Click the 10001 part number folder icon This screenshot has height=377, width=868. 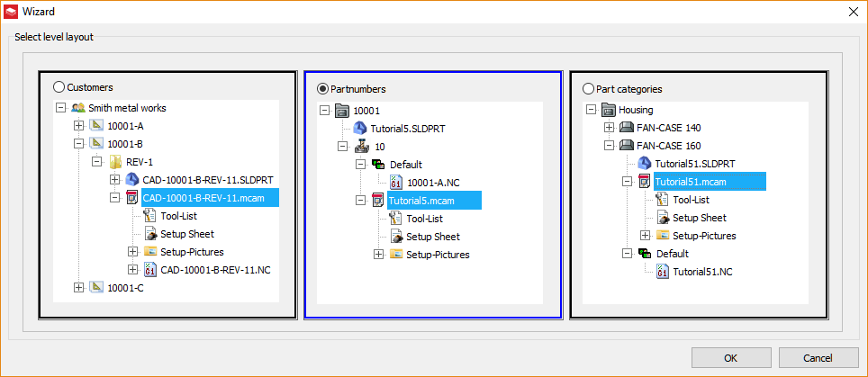342,111
